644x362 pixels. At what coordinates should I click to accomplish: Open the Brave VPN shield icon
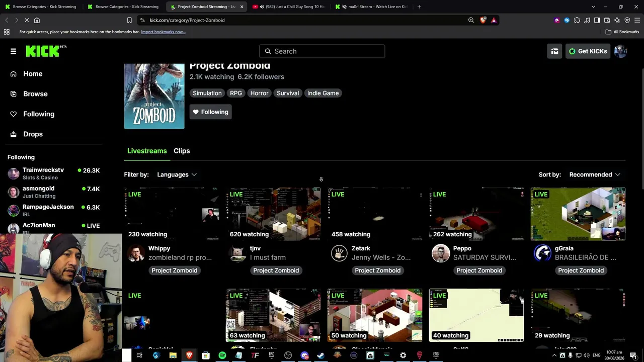click(x=627, y=20)
